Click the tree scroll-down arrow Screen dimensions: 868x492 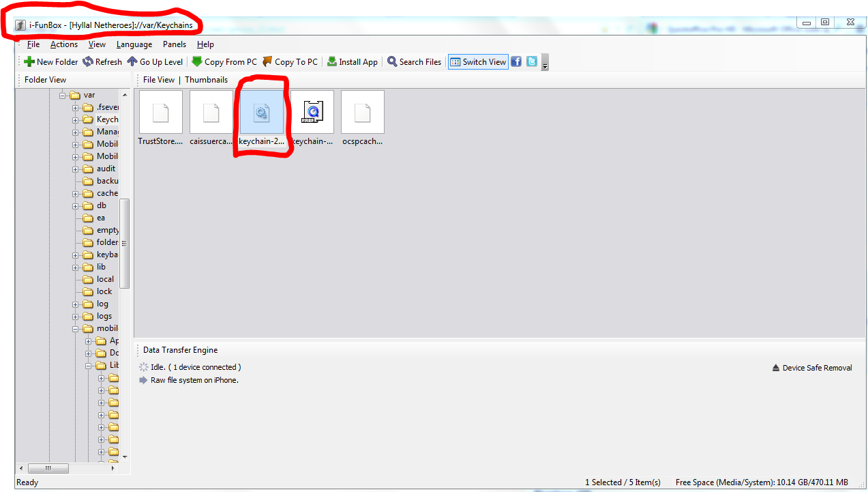tap(124, 457)
